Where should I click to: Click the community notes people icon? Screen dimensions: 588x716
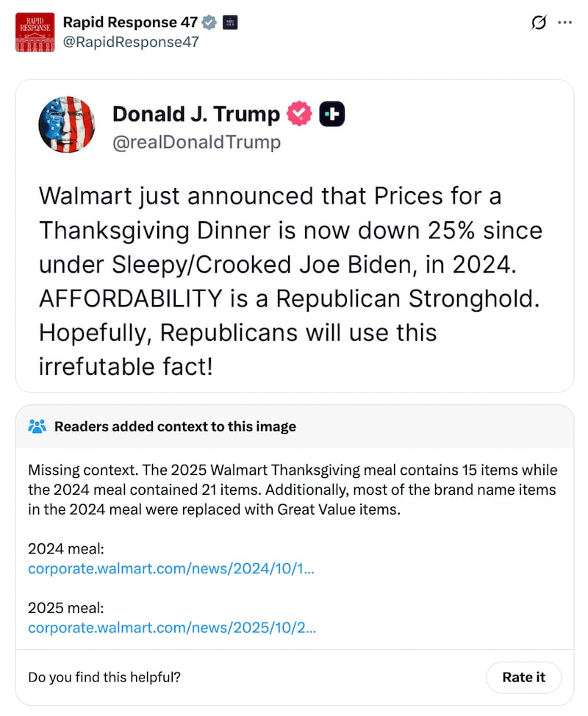37,426
